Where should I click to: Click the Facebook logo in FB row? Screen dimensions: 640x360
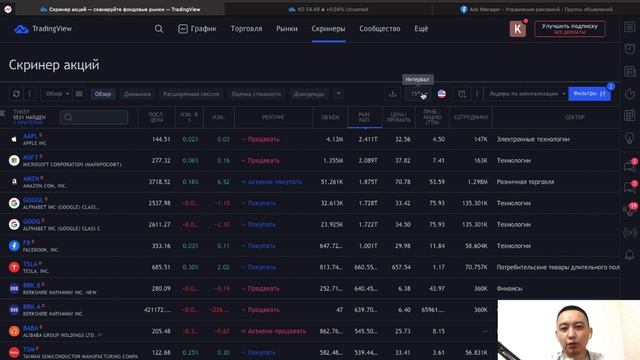(x=14, y=246)
